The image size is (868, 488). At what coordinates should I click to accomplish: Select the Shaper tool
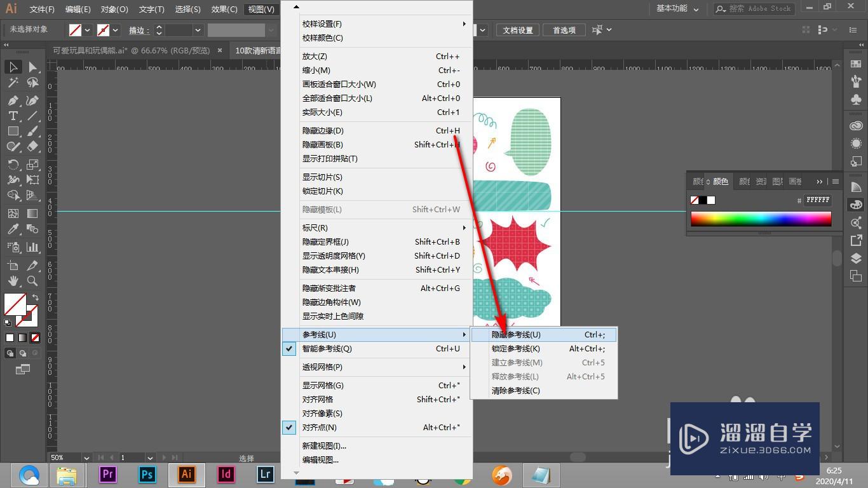click(x=13, y=146)
